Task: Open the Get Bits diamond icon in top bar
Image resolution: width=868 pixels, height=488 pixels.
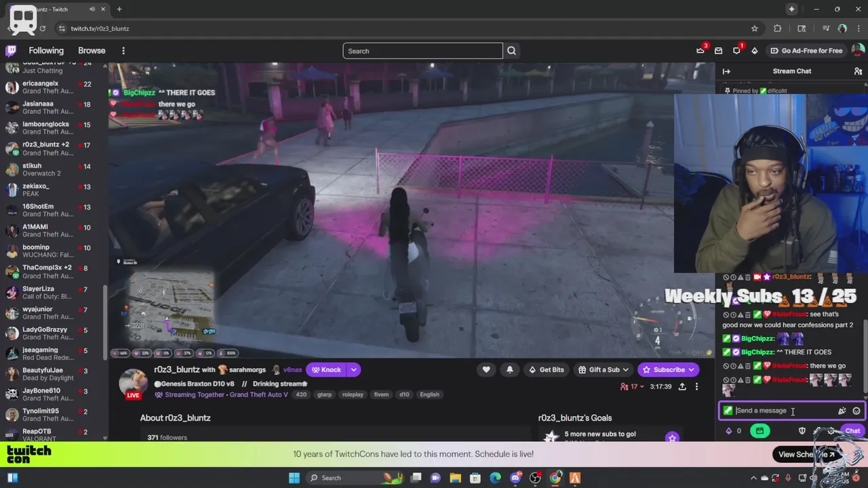Action: (x=754, y=51)
